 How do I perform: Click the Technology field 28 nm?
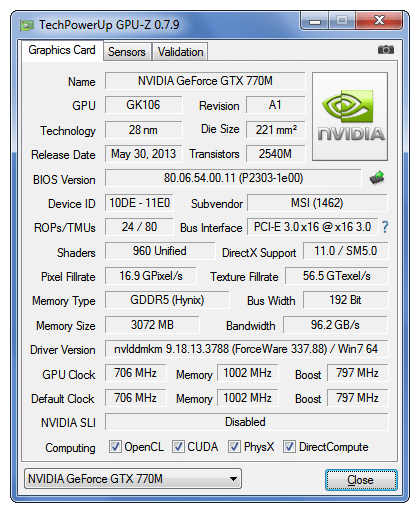click(x=143, y=130)
